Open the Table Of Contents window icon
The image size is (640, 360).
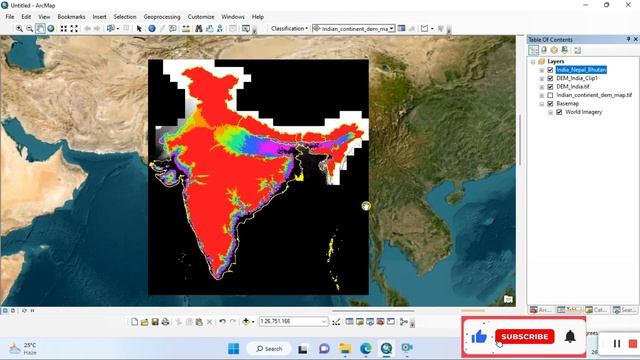click(349, 322)
